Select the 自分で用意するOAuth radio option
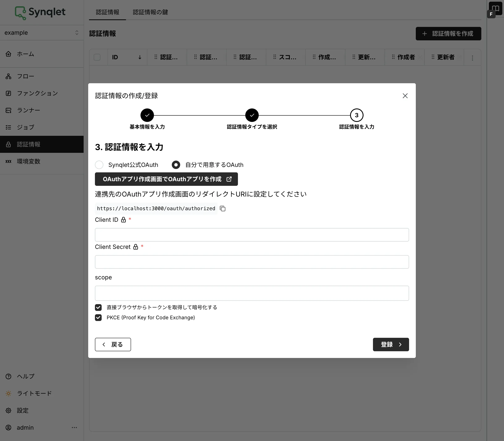This screenshot has height=441, width=504. pyautogui.click(x=176, y=165)
